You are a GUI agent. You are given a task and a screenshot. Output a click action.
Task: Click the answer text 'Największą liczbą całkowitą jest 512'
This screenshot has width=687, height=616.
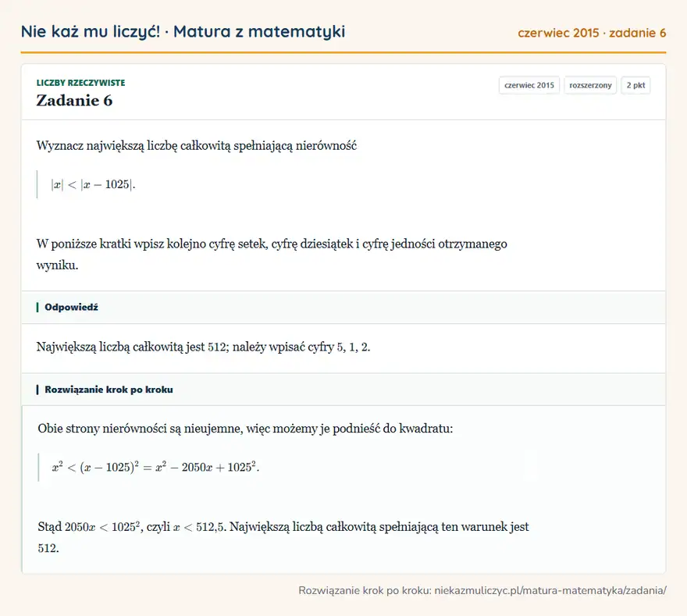(203, 347)
